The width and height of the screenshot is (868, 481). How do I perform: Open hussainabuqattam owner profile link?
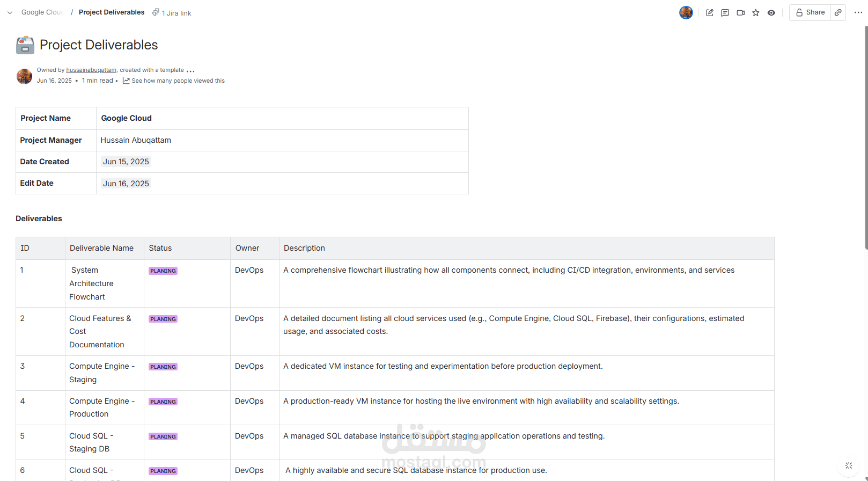pos(91,70)
